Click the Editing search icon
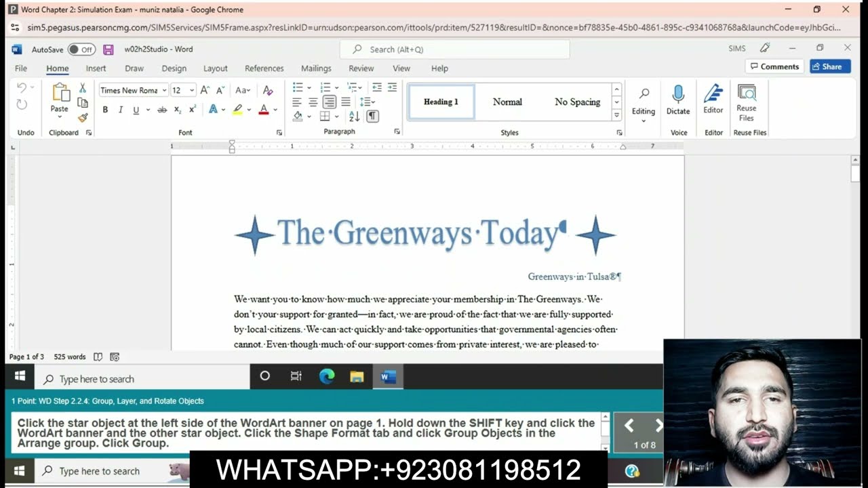Screen dimensions: 868x488 click(644, 94)
